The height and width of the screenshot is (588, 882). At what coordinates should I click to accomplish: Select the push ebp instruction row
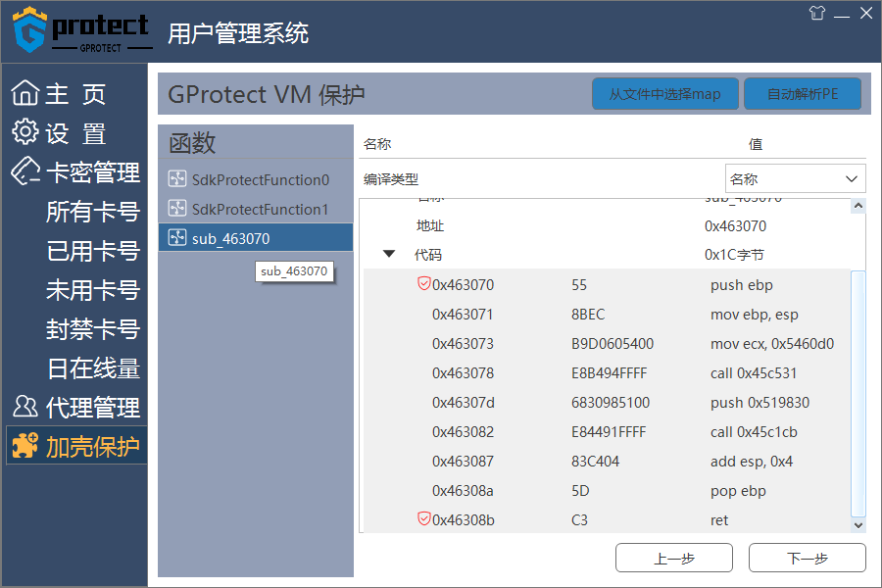[607, 284]
